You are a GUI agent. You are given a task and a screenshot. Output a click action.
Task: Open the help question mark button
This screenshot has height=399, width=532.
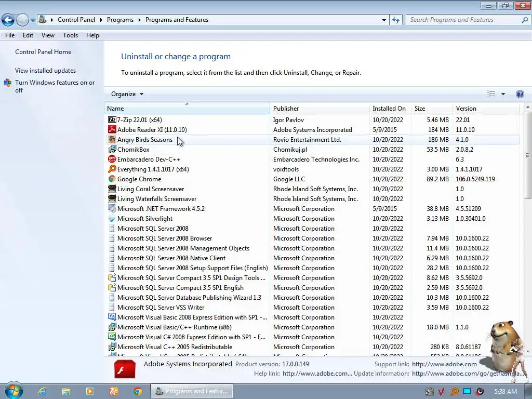[520, 94]
